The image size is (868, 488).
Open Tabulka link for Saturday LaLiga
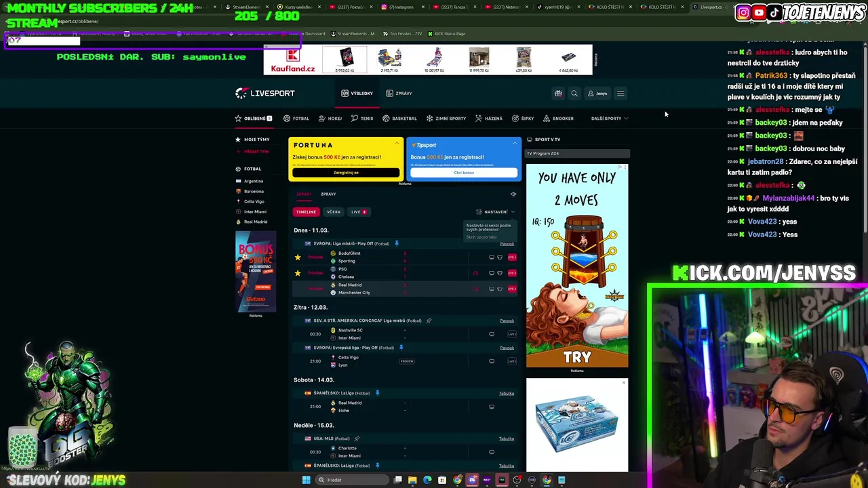point(507,393)
